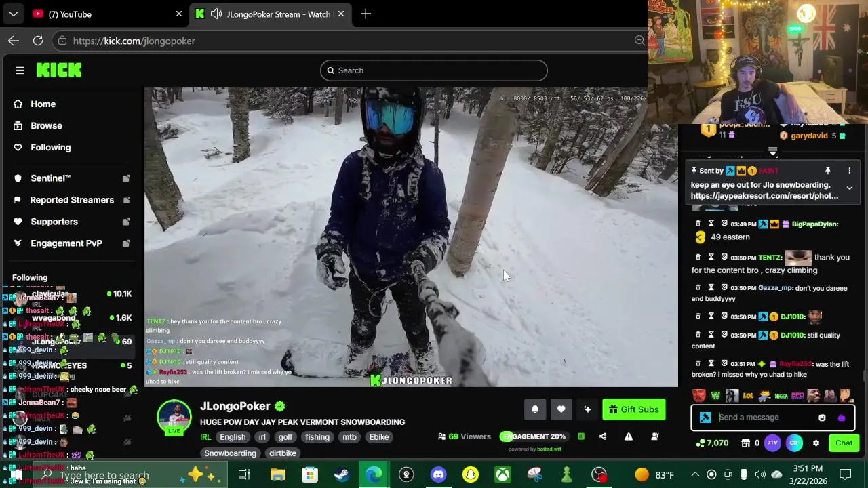Click the open-in-new icon next to Supporters

coord(126,222)
